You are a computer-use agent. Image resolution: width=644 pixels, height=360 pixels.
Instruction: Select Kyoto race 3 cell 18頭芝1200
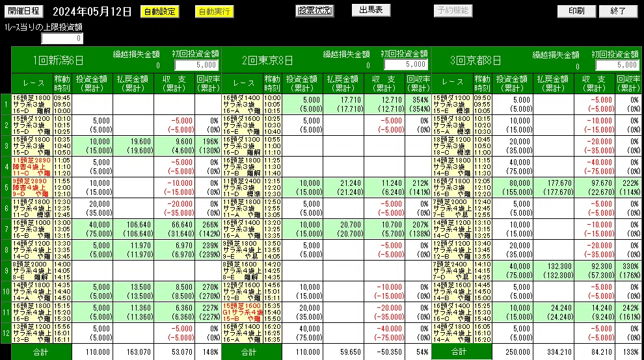452,146
